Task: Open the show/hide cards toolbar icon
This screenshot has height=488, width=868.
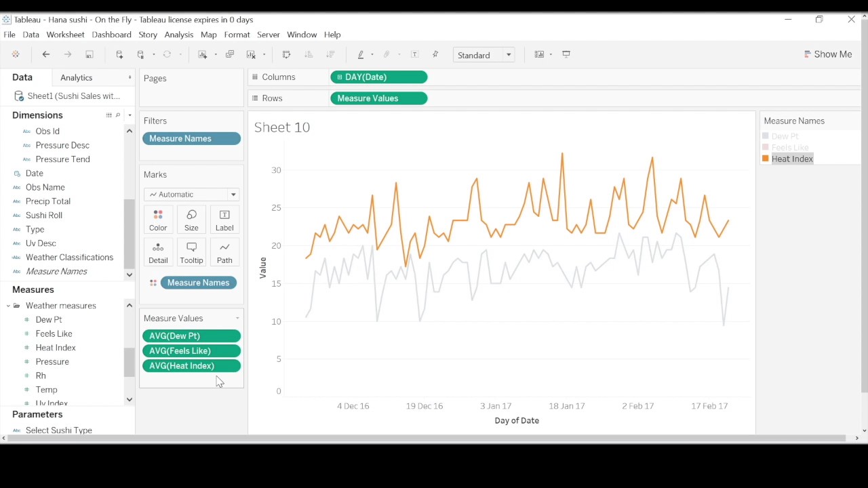Action: [539, 55]
